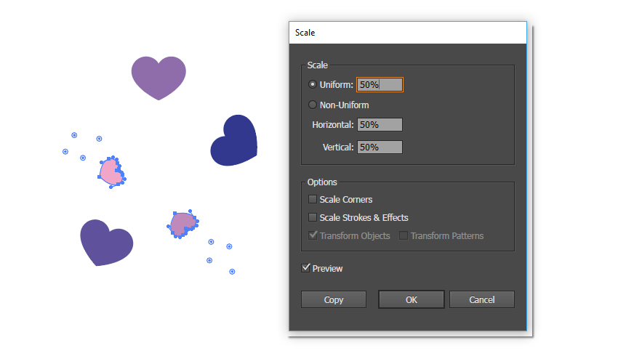This screenshot has height=364, width=618.
Task: Click the Cancel button
Action: pos(481,300)
